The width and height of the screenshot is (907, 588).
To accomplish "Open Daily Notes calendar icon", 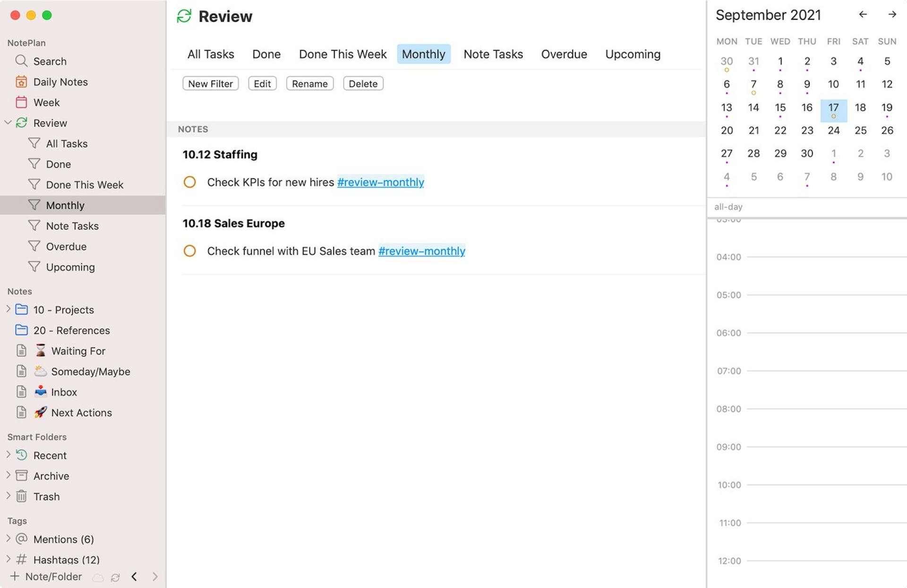I will [21, 81].
